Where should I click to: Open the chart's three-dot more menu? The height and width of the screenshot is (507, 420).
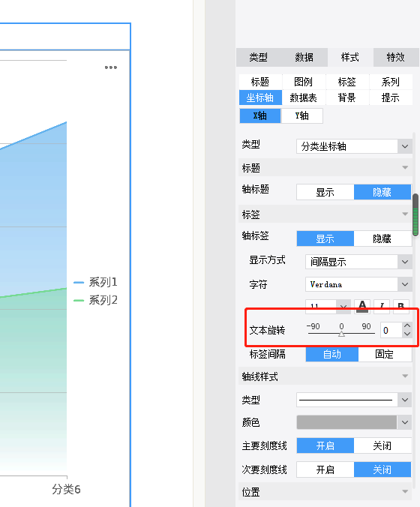click(111, 67)
